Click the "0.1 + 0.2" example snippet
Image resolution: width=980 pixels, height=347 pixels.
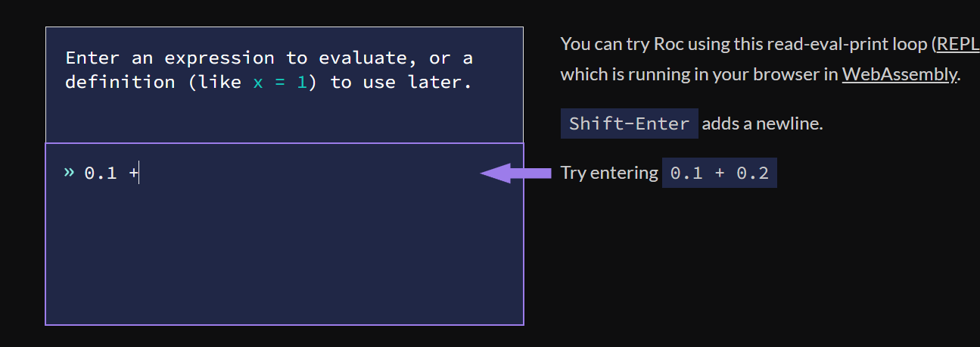pos(720,173)
